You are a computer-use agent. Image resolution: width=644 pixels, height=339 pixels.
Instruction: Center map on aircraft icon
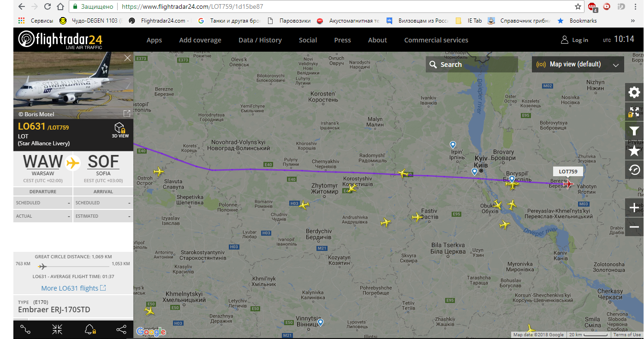57,329
